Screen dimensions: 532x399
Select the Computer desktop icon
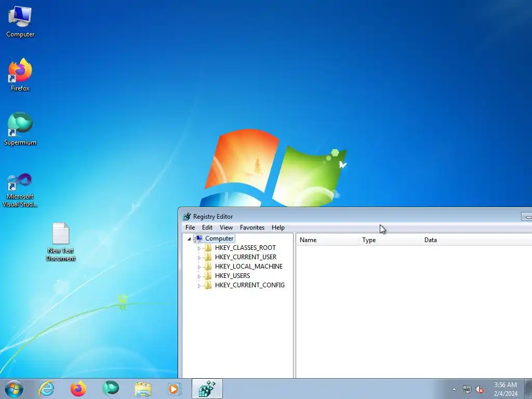tap(20, 22)
